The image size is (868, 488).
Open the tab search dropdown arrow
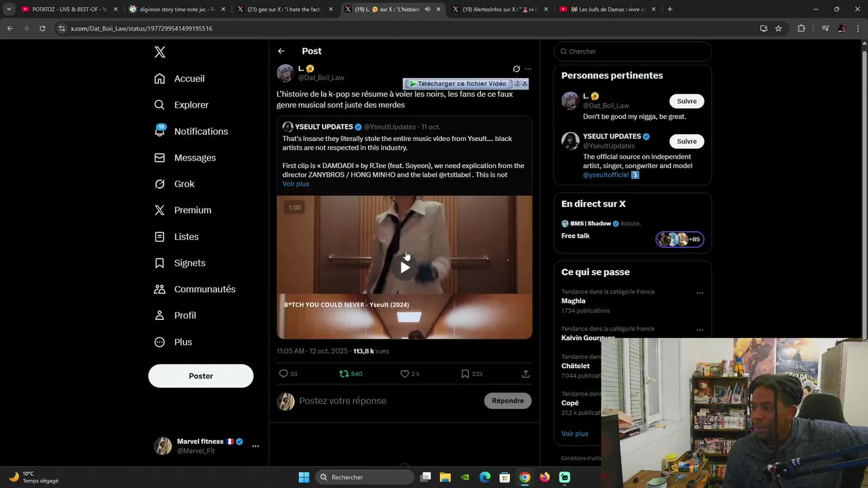click(9, 9)
